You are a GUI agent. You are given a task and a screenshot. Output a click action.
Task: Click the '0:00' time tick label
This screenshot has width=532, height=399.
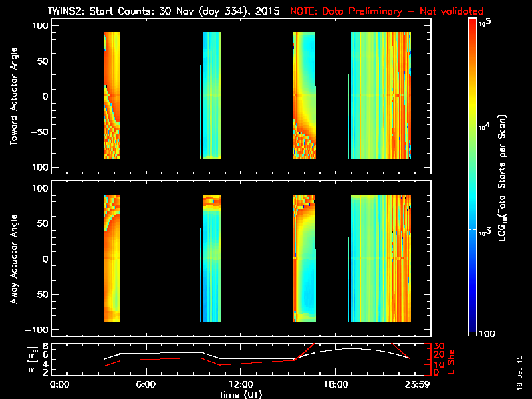pos(59,385)
